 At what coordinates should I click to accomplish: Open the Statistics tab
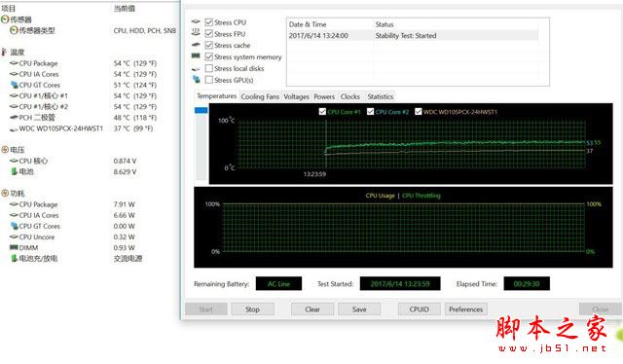(381, 96)
